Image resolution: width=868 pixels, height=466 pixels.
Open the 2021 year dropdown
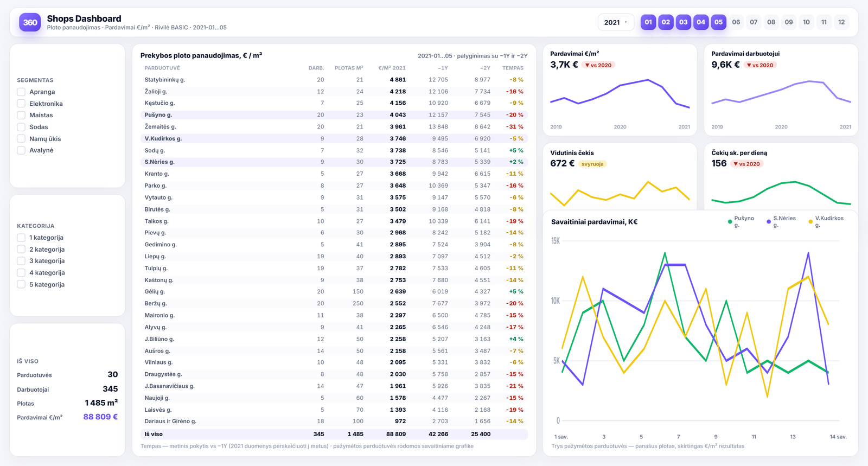(x=616, y=22)
